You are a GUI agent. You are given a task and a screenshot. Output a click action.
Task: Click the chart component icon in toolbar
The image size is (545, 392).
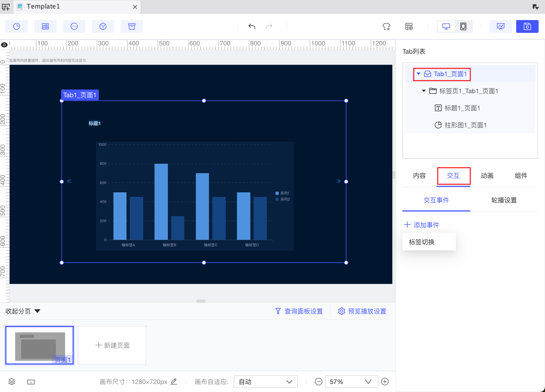pyautogui.click(x=17, y=26)
